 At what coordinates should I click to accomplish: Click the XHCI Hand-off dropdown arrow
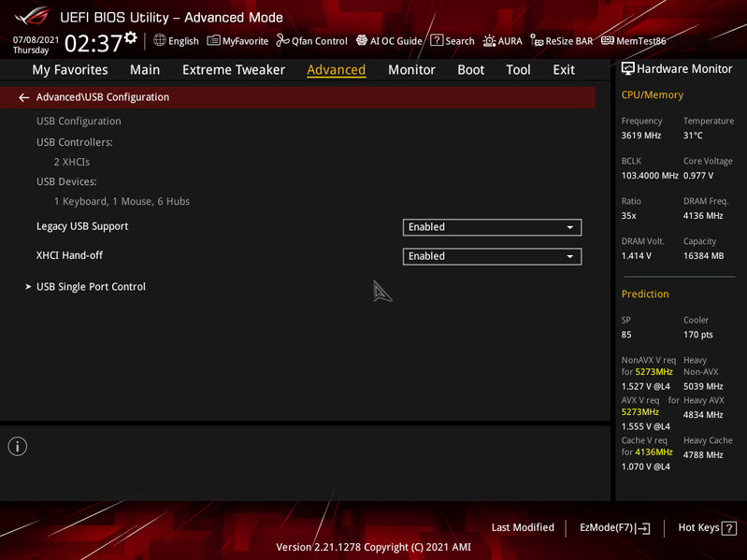point(569,257)
